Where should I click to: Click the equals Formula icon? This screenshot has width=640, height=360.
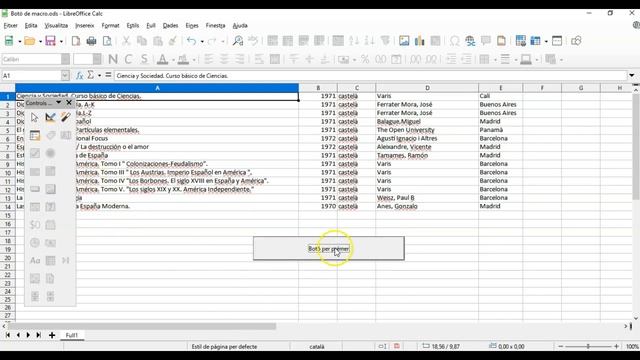tap(108, 75)
